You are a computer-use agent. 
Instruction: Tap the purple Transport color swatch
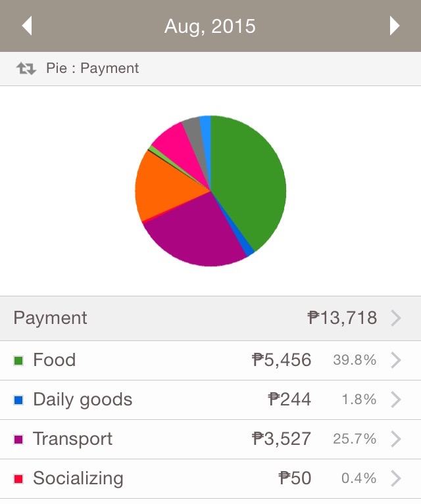click(18, 440)
